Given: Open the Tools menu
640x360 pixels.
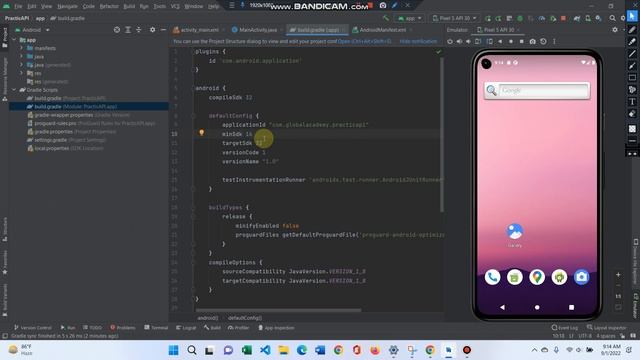Looking at the screenshot, I should click(x=160, y=7).
